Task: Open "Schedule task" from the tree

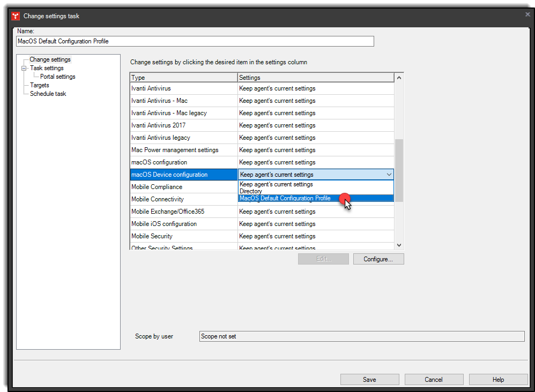Action: 47,93
